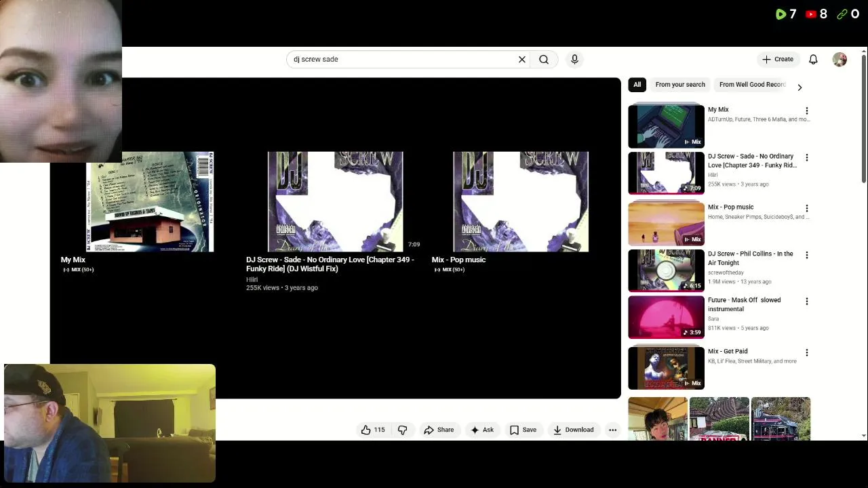The width and height of the screenshot is (868, 488).
Task: Open the 'Mix - Pop music' sidebar thumbnail
Action: click(x=666, y=224)
